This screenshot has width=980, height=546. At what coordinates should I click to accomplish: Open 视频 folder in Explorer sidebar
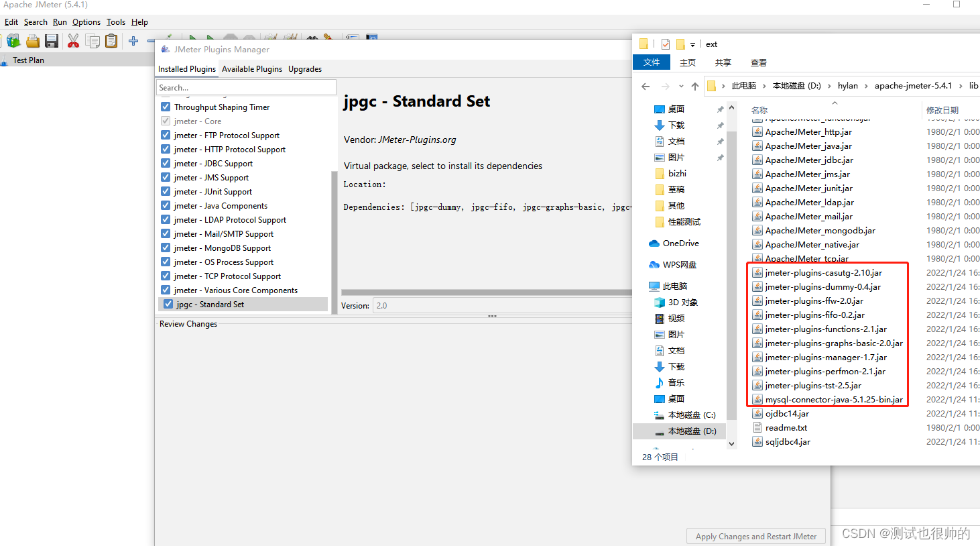[669, 319]
